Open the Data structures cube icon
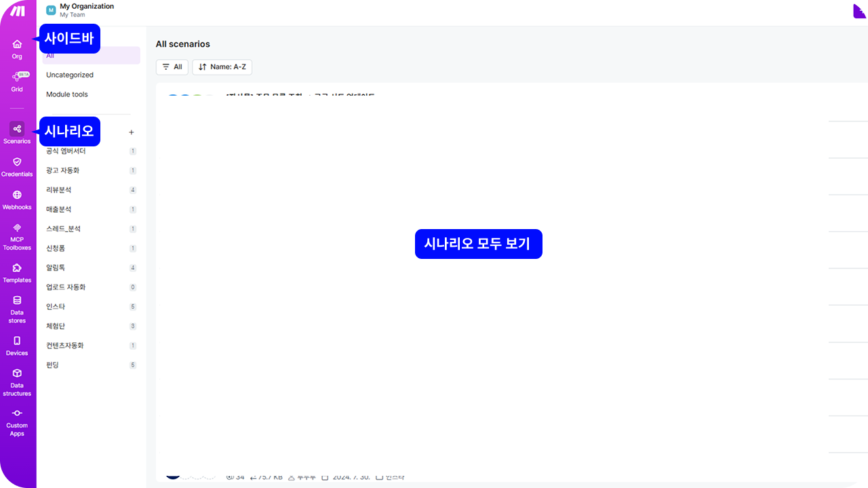 17,373
